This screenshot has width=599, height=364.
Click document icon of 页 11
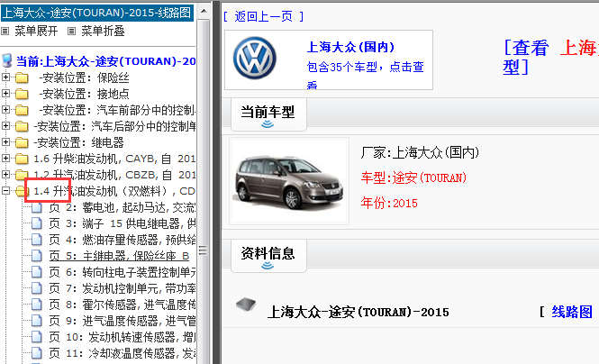click(37, 354)
